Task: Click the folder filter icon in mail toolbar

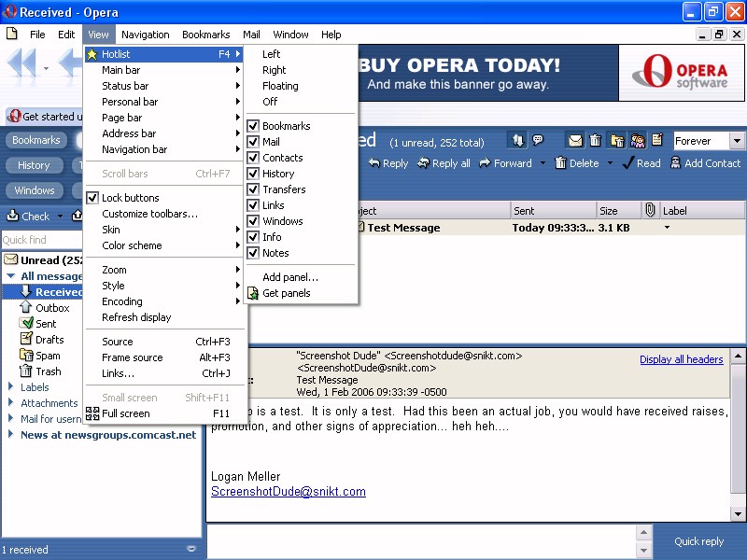Action: [x=617, y=141]
